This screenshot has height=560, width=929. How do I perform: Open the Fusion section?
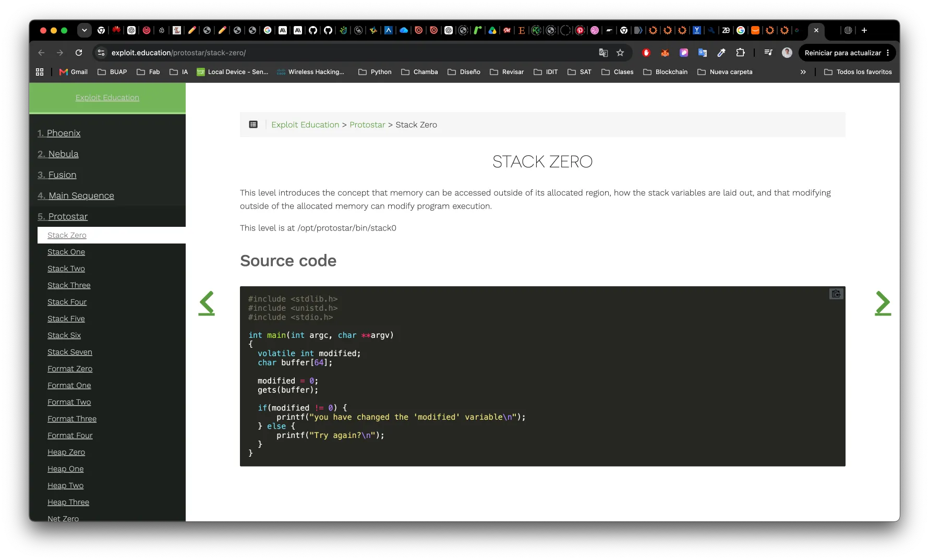[57, 175]
